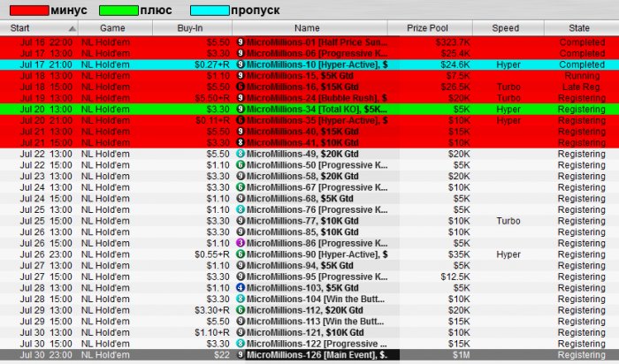Click the green 6 icon beside MicroMillions-50
This screenshot has width=619, height=364.
point(241,165)
